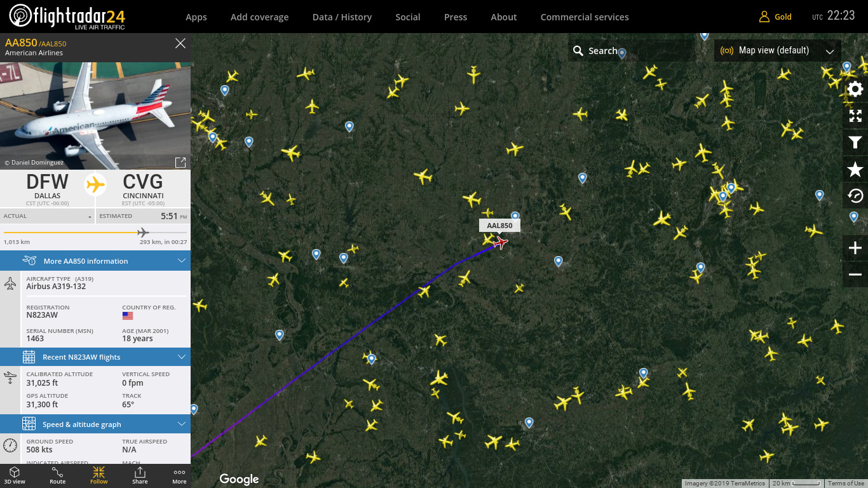Expand Recent N823AW flights section
Image resolution: width=868 pixels, height=488 pixels.
(x=95, y=357)
